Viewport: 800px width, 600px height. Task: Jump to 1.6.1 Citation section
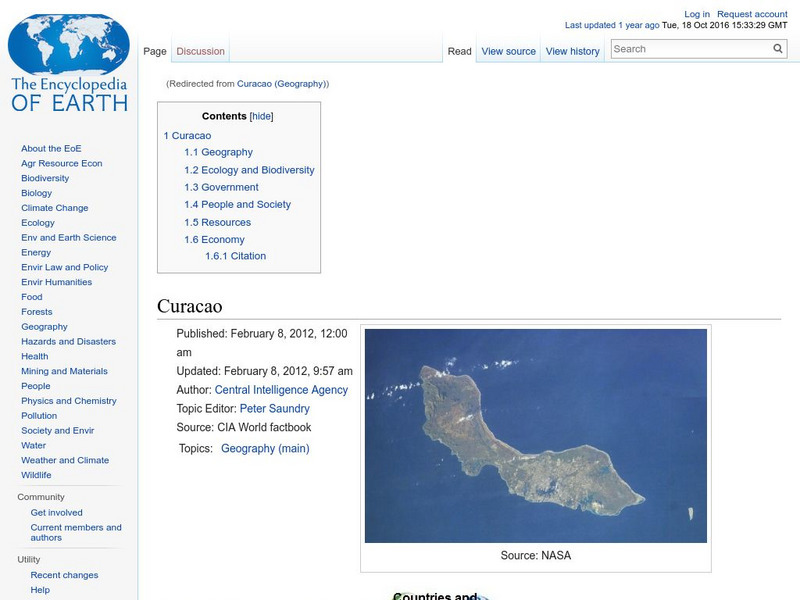(235, 256)
